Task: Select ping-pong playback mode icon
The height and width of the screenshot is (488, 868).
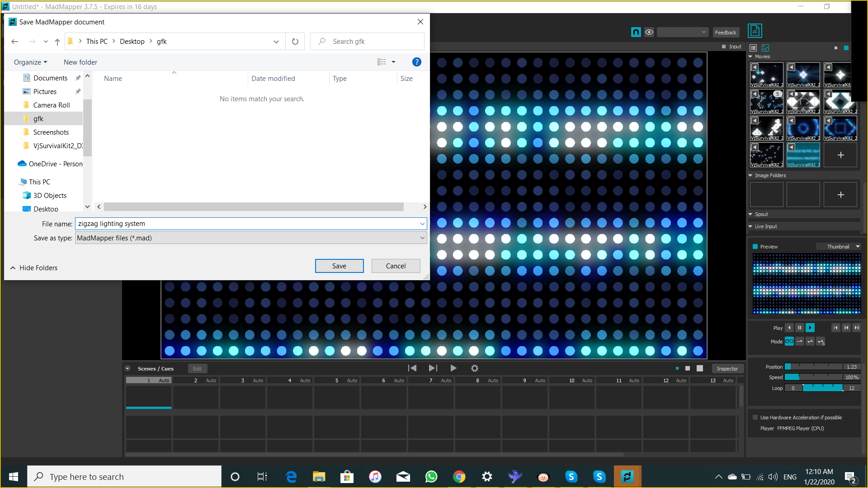Action: pos(810,342)
